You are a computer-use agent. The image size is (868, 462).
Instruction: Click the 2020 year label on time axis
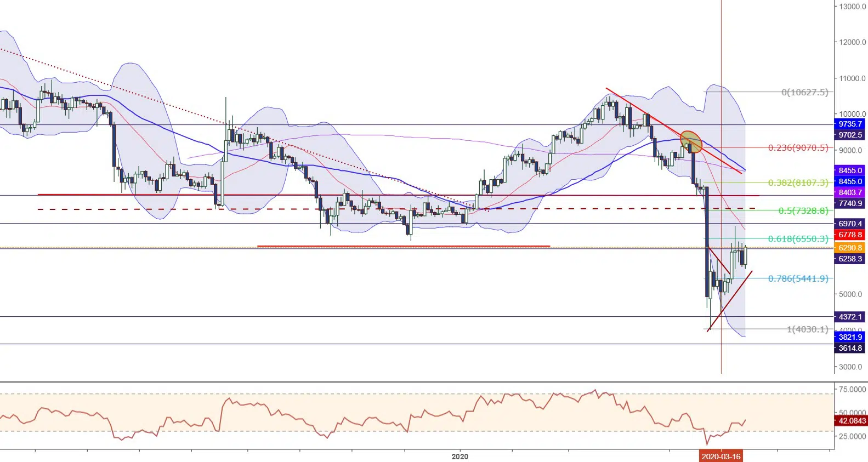[x=459, y=457]
